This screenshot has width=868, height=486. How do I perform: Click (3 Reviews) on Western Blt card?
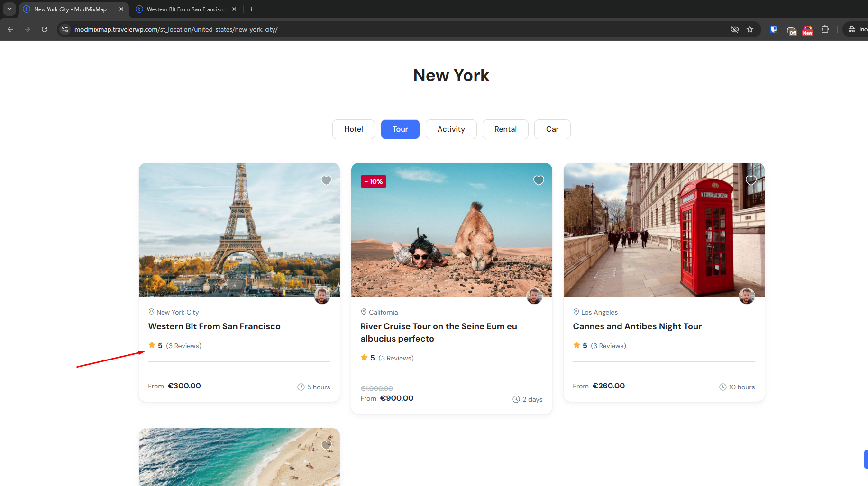pyautogui.click(x=184, y=346)
